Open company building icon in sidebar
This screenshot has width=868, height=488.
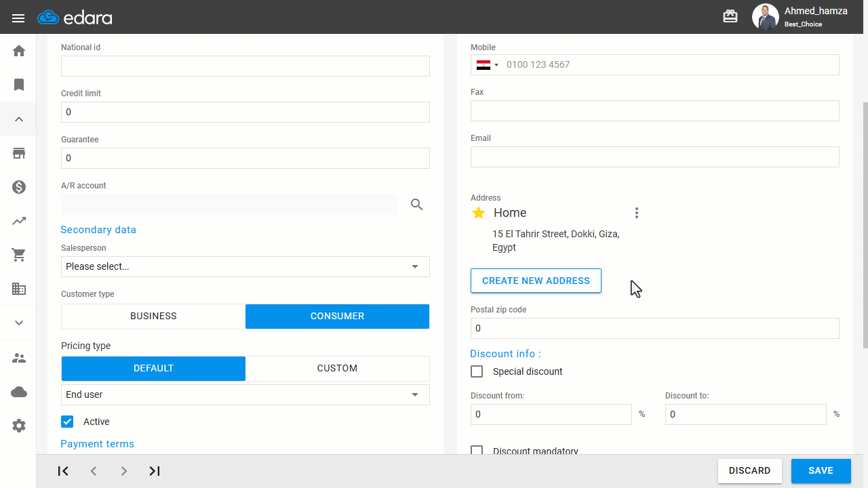click(19, 289)
